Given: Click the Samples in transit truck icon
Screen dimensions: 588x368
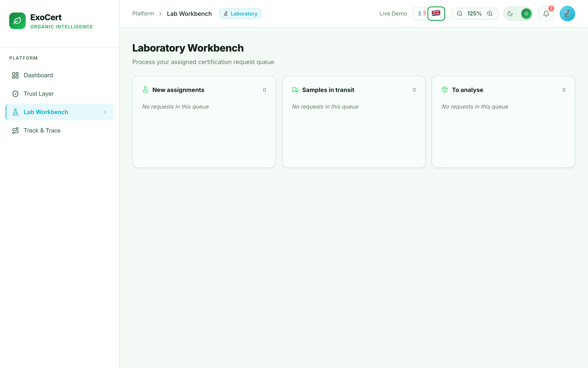Looking at the screenshot, I should 295,90.
